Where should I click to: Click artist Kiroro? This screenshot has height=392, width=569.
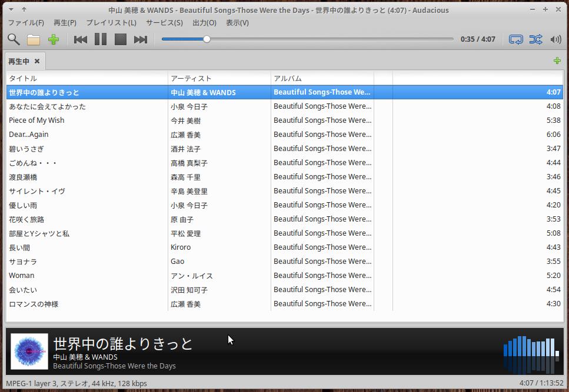tap(181, 247)
